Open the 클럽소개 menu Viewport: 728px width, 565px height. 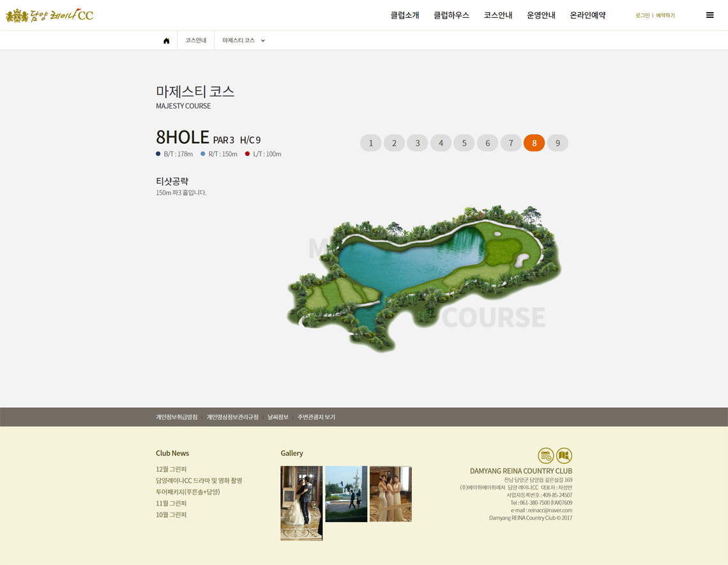point(405,15)
